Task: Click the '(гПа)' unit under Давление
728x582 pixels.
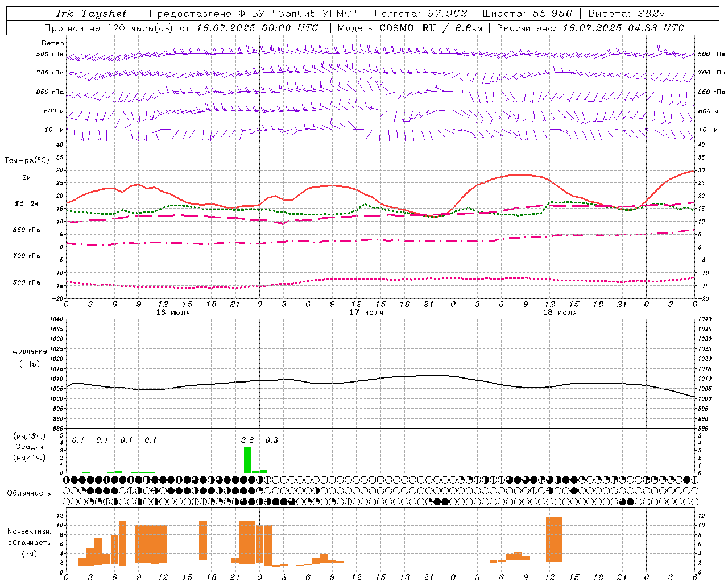Action: tap(30, 364)
